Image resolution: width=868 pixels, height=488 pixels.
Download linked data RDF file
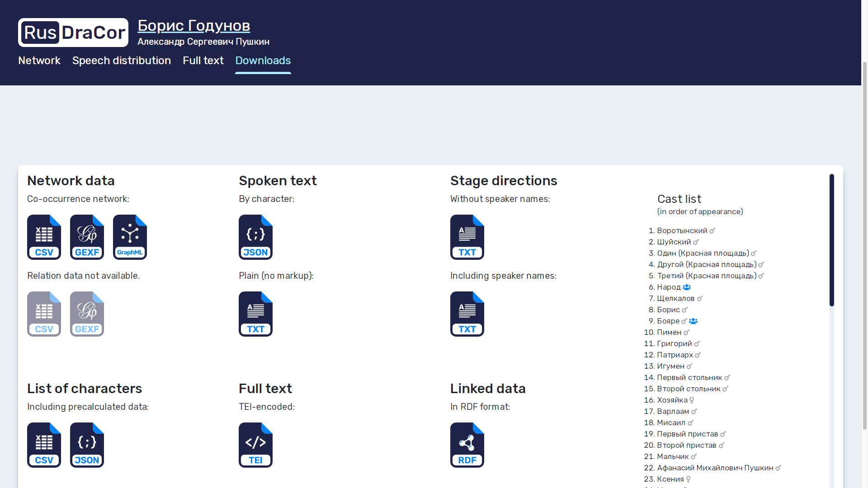pos(467,445)
